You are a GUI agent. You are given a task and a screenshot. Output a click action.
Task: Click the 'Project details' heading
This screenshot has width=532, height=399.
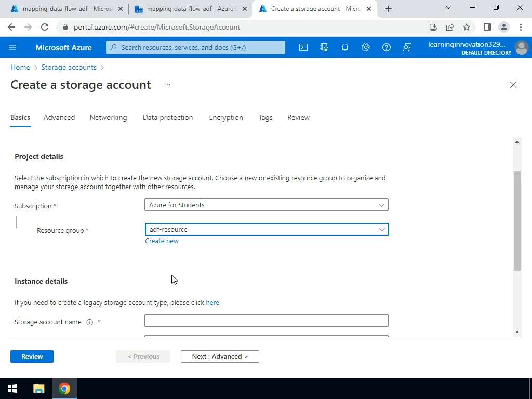(x=39, y=157)
